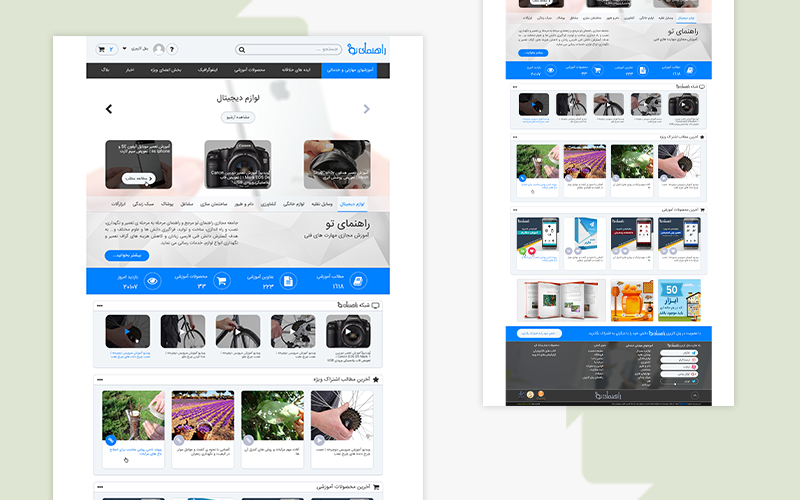Go to next slide with gray arrow

coord(366,109)
